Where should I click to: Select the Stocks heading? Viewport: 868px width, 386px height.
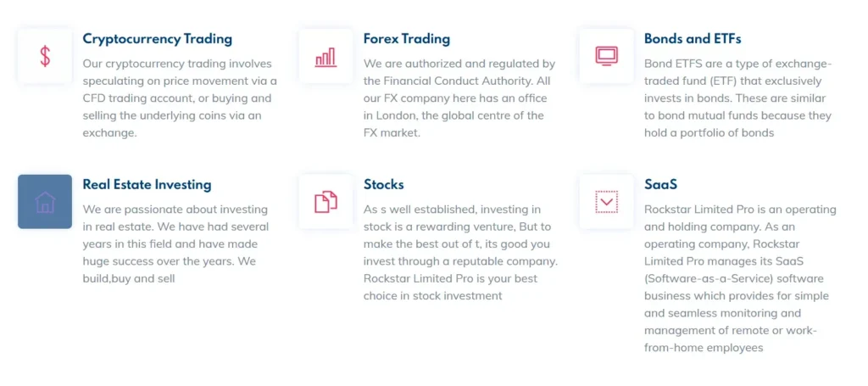pyautogui.click(x=383, y=185)
